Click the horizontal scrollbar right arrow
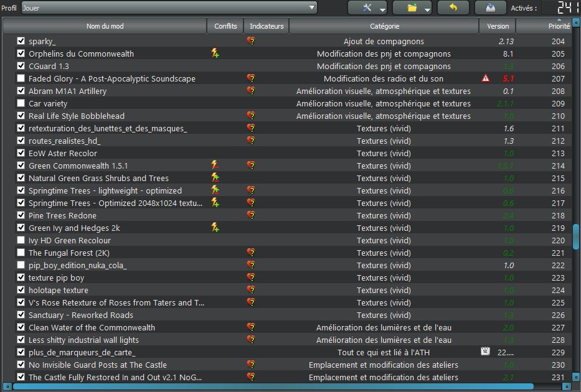Screen dimensions: 581x392 pyautogui.click(x=567, y=387)
